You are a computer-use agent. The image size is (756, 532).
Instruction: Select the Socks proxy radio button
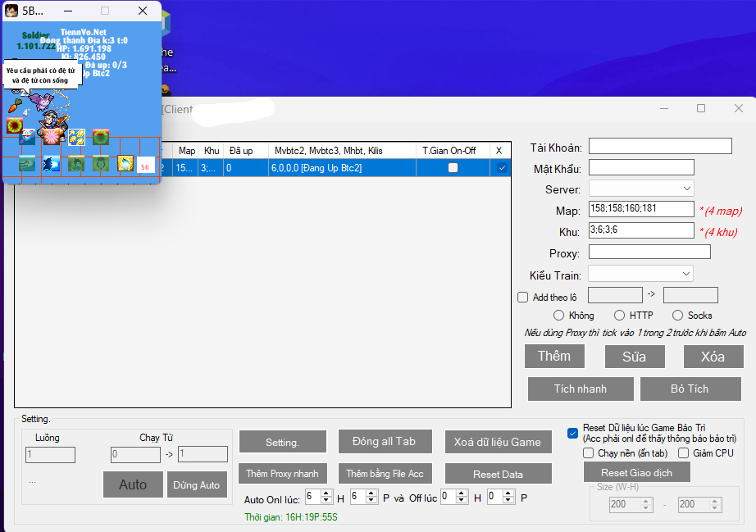coord(678,316)
